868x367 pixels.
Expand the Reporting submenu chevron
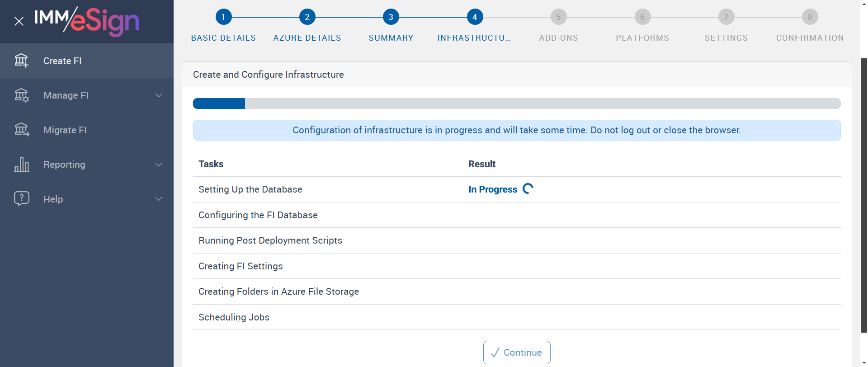(x=159, y=165)
